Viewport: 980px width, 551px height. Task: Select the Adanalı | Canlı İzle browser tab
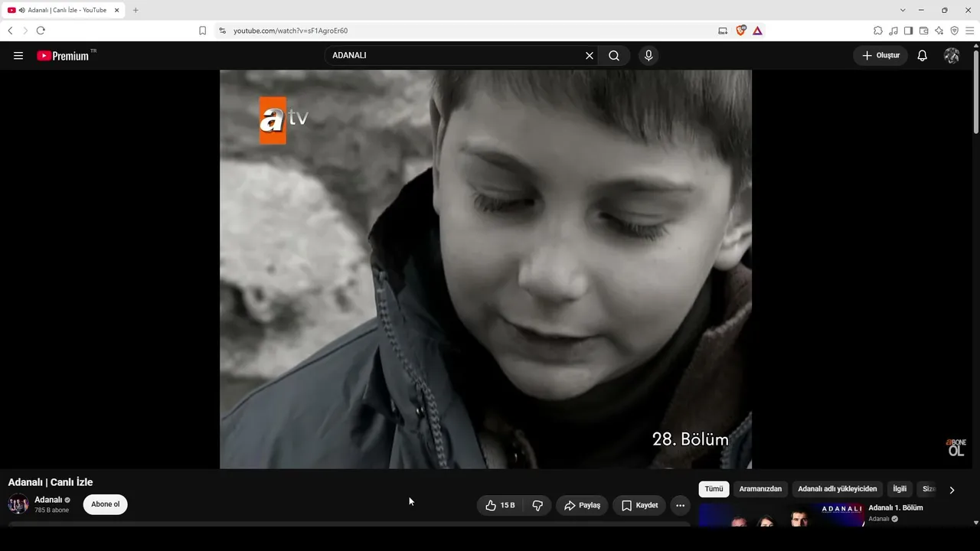click(64, 10)
